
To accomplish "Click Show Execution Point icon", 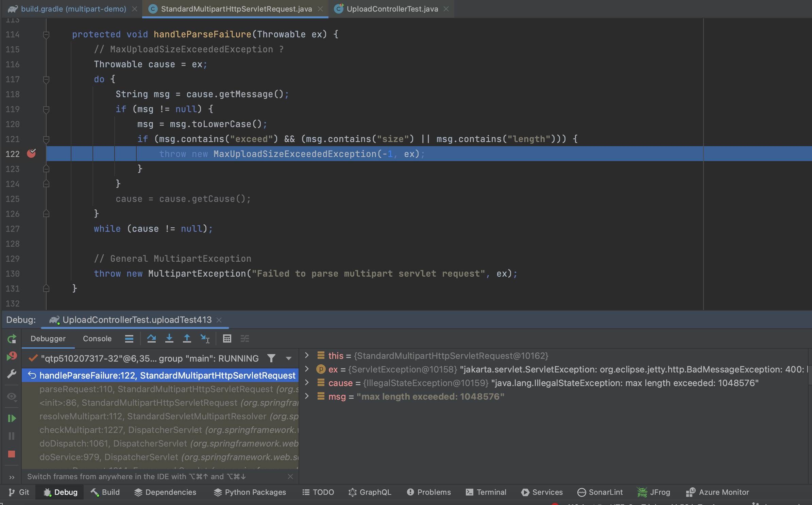I will pyautogui.click(x=129, y=338).
